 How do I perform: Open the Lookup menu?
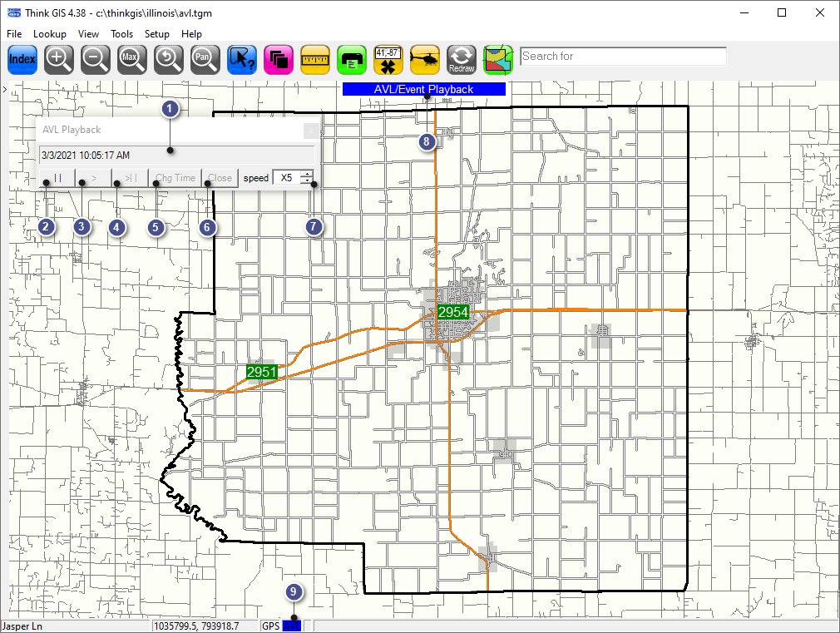(50, 34)
